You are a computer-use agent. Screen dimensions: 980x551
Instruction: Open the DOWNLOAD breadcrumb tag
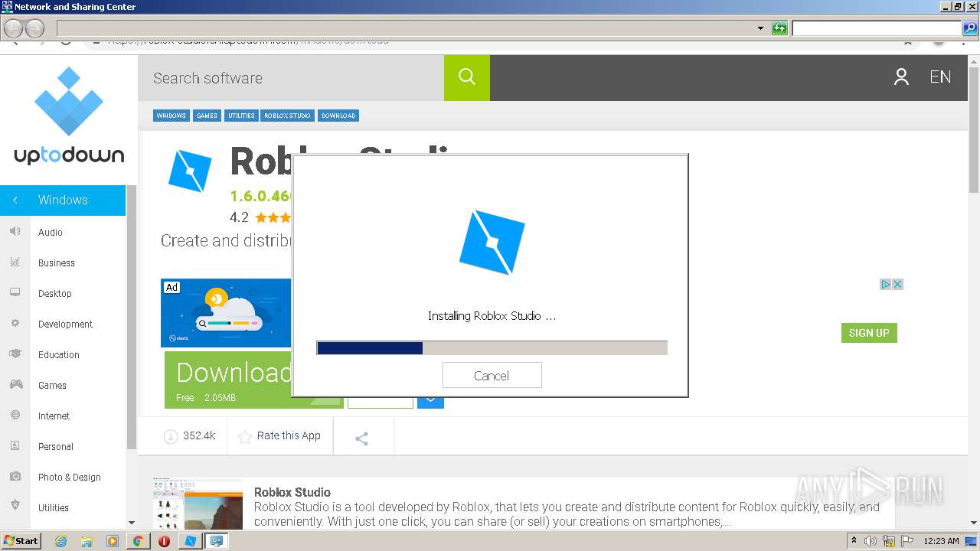click(338, 116)
